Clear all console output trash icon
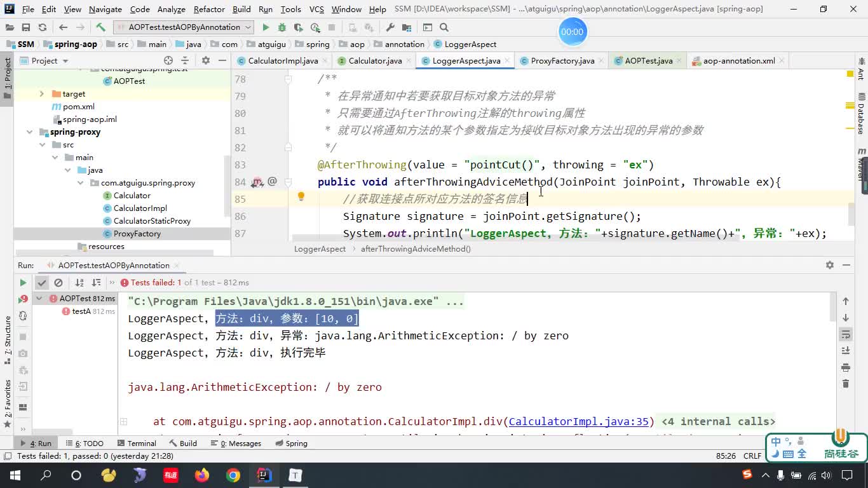 [846, 383]
